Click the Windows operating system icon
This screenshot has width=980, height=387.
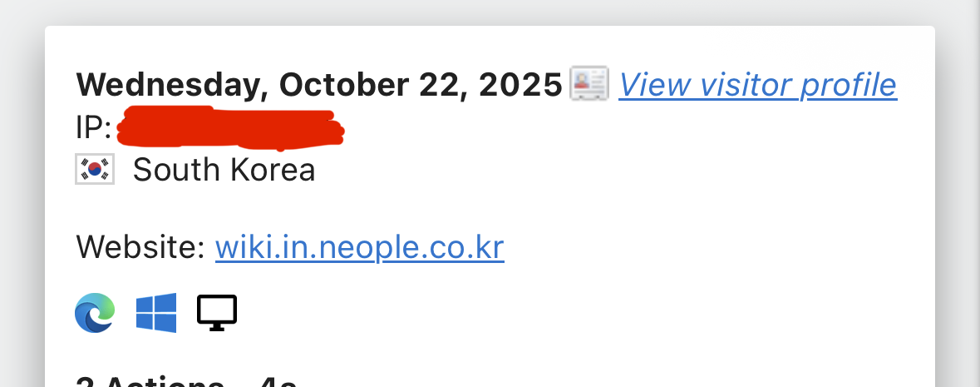point(156,313)
